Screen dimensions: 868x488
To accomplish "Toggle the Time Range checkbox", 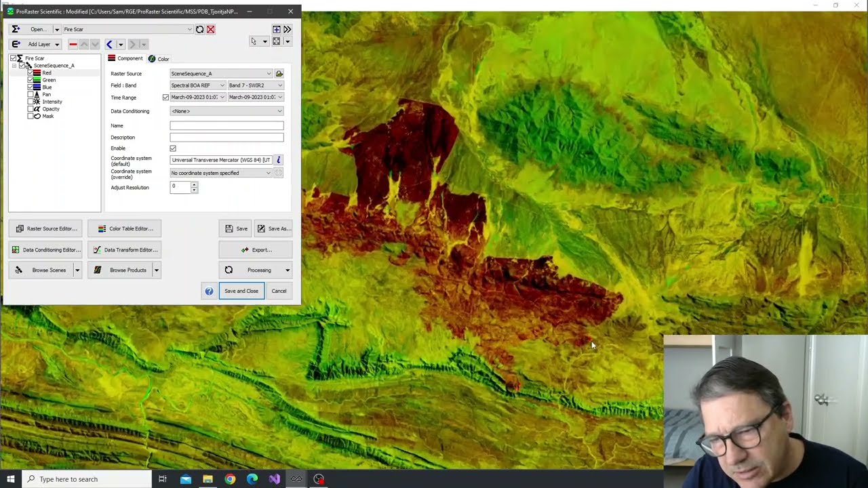I will pyautogui.click(x=165, y=98).
